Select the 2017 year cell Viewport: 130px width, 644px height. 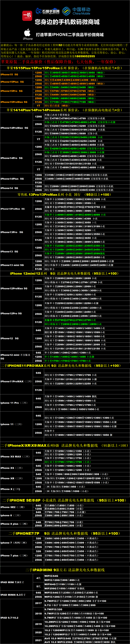click(x=38, y=603)
